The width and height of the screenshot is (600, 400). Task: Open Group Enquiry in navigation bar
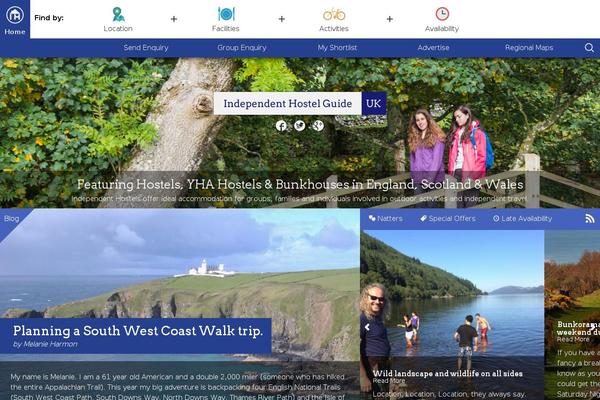coord(242,48)
